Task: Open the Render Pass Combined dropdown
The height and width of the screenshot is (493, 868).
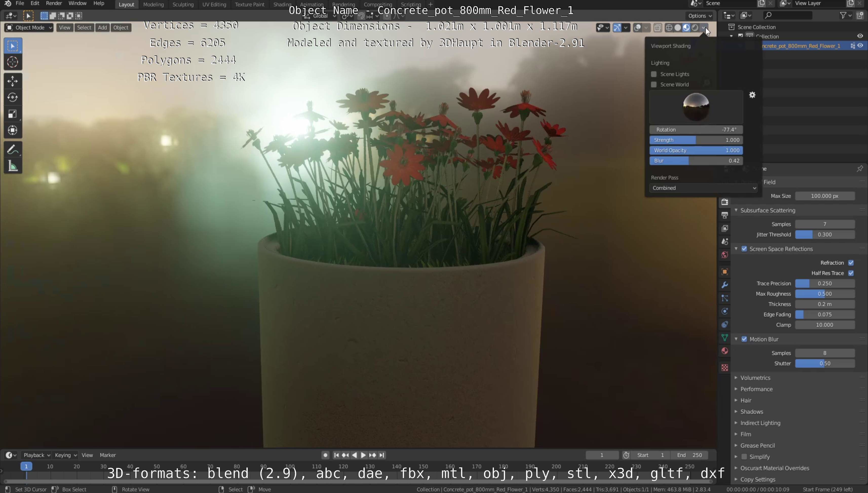Action: 703,188
